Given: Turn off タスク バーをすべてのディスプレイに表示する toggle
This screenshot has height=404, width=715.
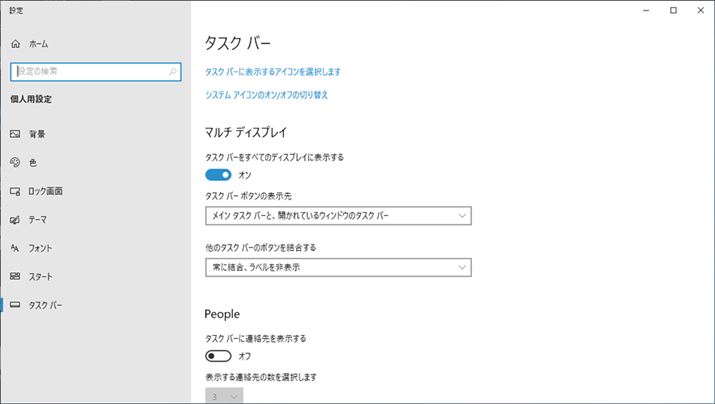Looking at the screenshot, I should coord(218,174).
